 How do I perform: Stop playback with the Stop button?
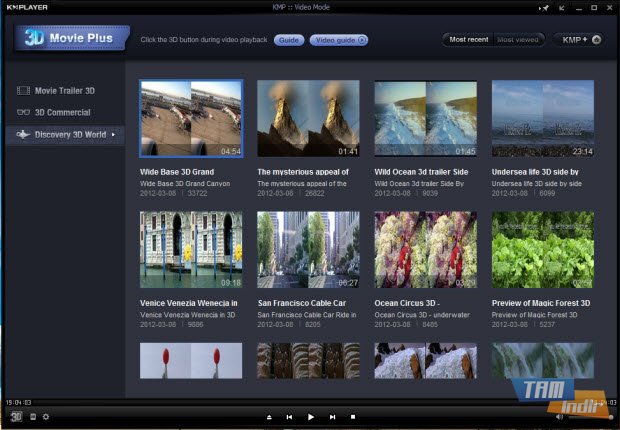(x=353, y=417)
